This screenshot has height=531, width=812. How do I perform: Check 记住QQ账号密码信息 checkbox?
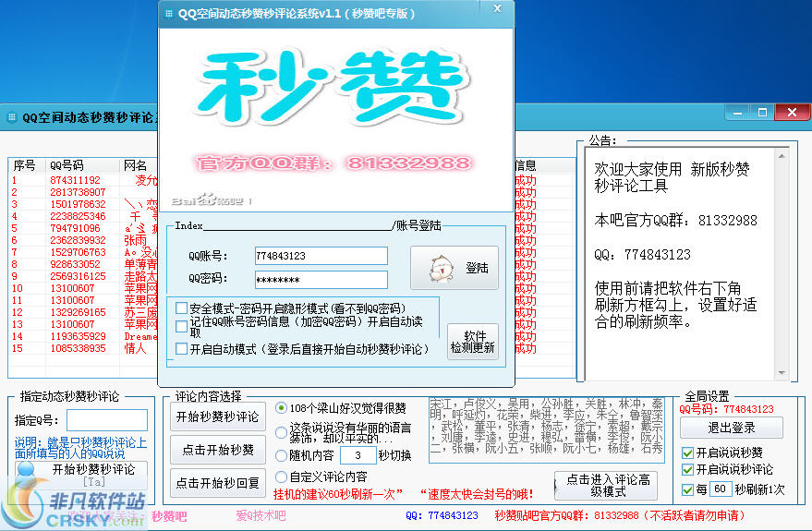[181, 326]
